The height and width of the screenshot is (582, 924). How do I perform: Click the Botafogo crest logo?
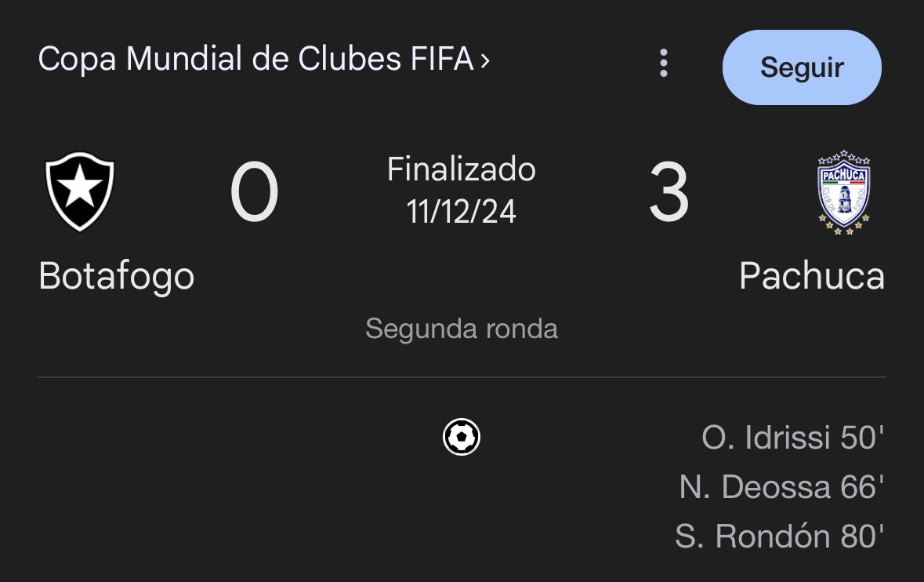[80, 191]
